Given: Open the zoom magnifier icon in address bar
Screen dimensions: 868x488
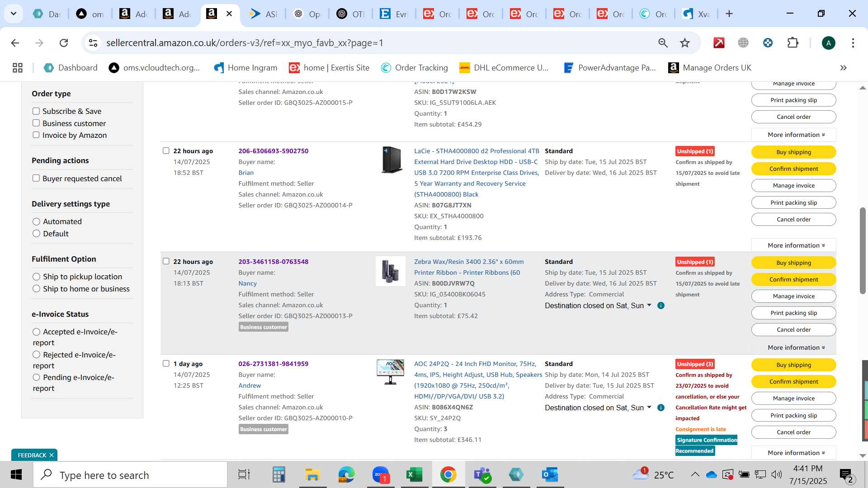Looking at the screenshot, I should coord(663,43).
